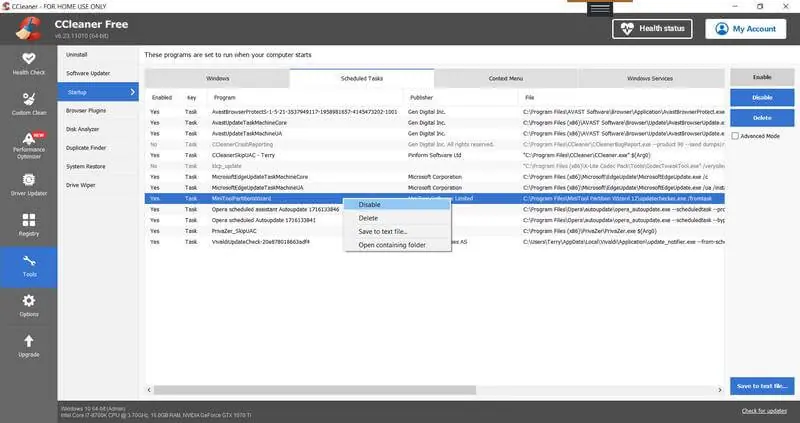This screenshot has width=800, height=423.
Task: Switch to the Context Menu tab
Action: tap(506, 79)
